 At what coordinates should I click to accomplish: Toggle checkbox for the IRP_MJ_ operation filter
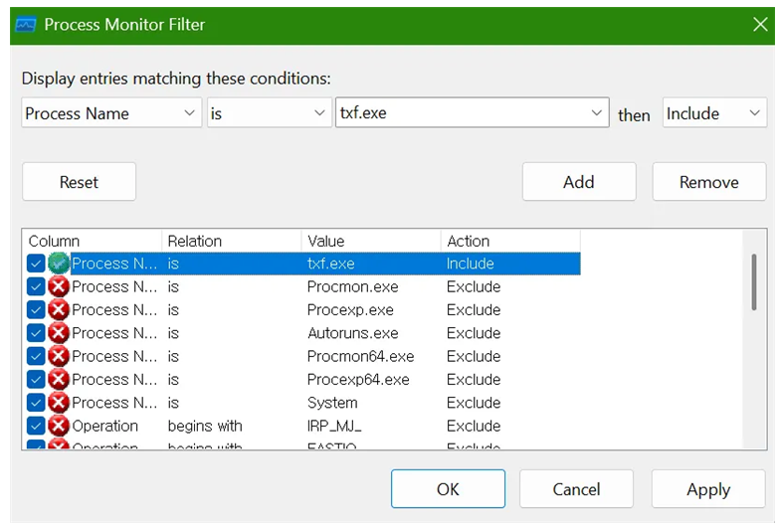pos(36,426)
